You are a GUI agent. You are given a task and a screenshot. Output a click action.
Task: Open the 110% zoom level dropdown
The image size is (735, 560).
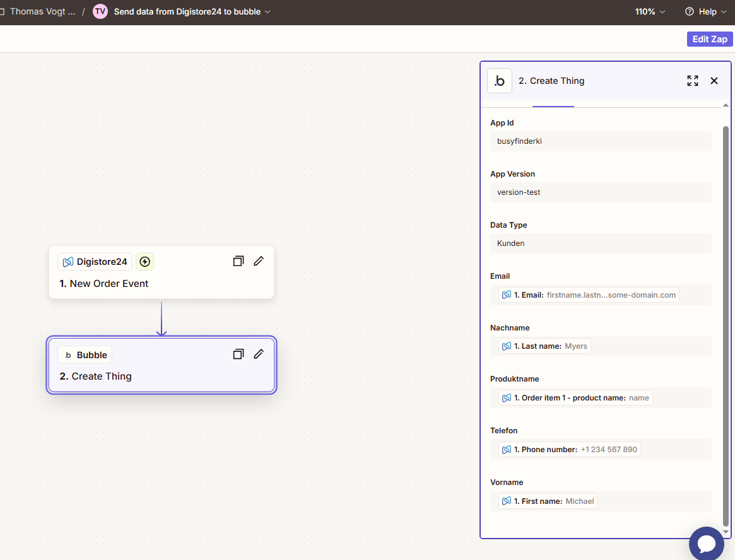(x=650, y=12)
